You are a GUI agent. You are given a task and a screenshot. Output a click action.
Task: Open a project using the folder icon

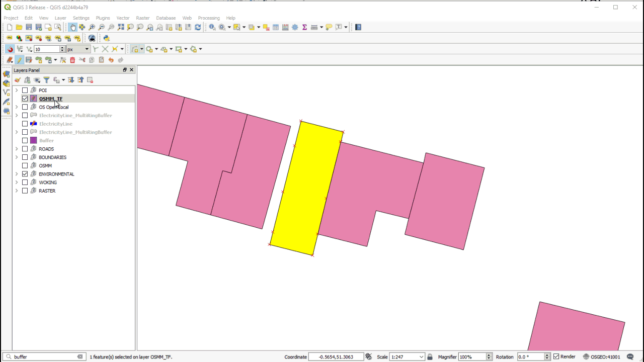pyautogui.click(x=19, y=27)
